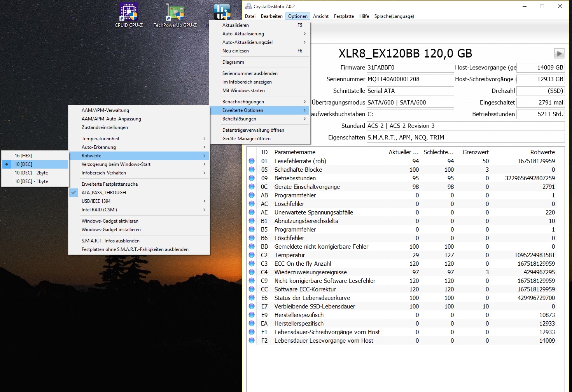Expand Infobereich-Verhalten submenu
The width and height of the screenshot is (572, 392).
(139, 173)
